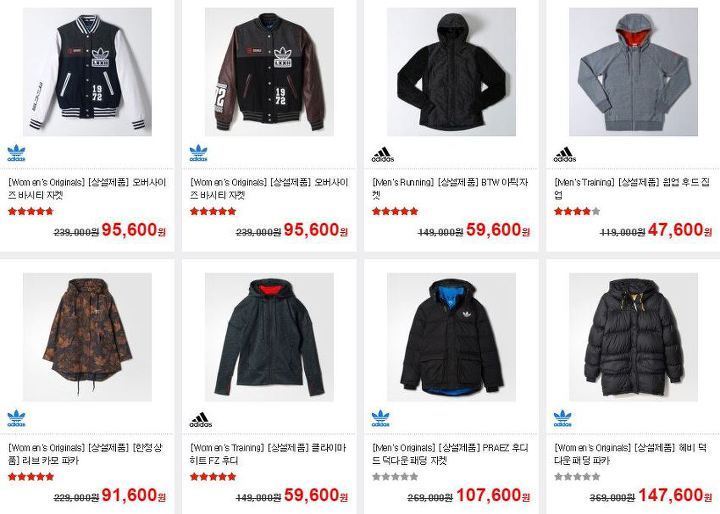The height and width of the screenshot is (514, 720).
Task: Open the black puffer down parka image
Action: [x=633, y=337]
